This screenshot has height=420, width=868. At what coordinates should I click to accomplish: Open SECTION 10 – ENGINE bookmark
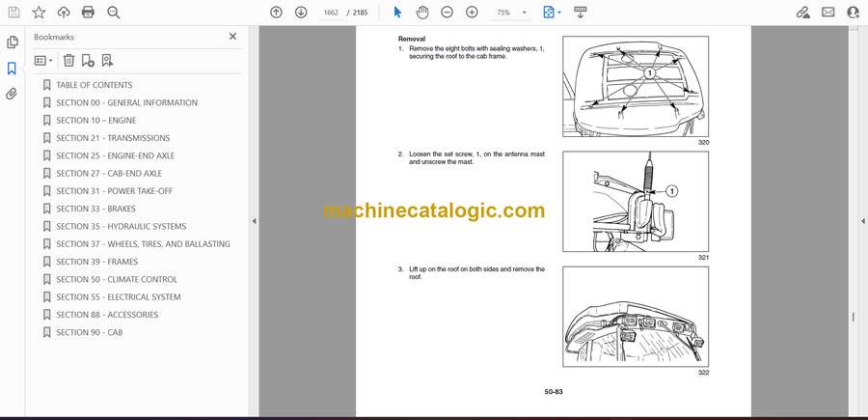(95, 121)
